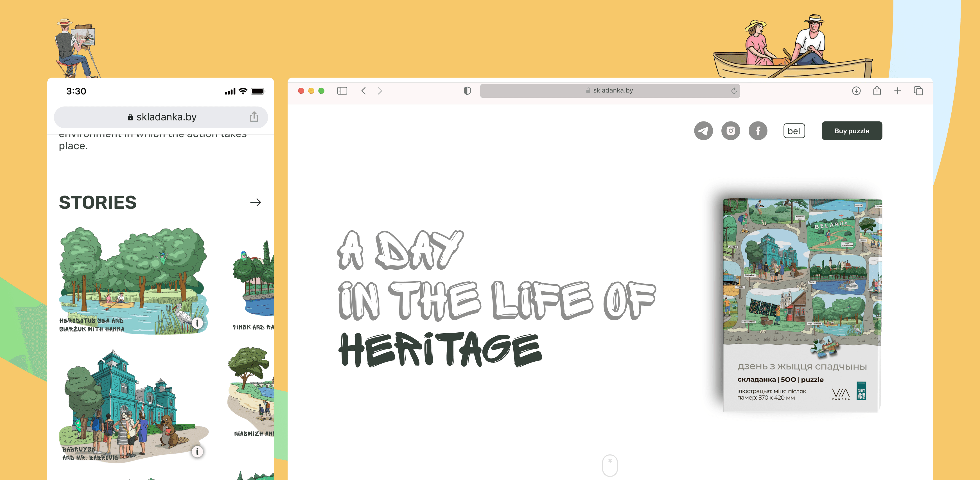Open Safari downloads icon
The image size is (980, 480).
tap(856, 91)
